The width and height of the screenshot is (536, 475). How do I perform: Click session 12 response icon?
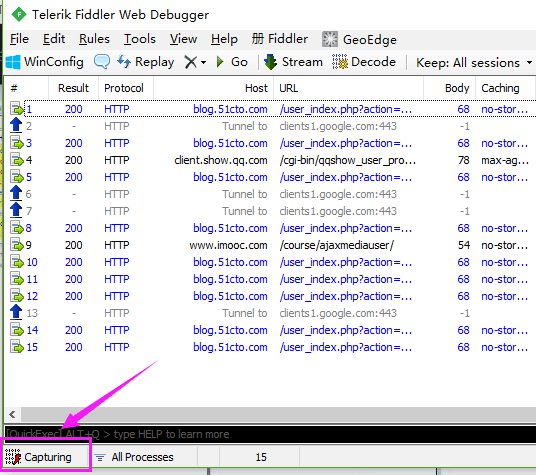[x=16, y=296]
